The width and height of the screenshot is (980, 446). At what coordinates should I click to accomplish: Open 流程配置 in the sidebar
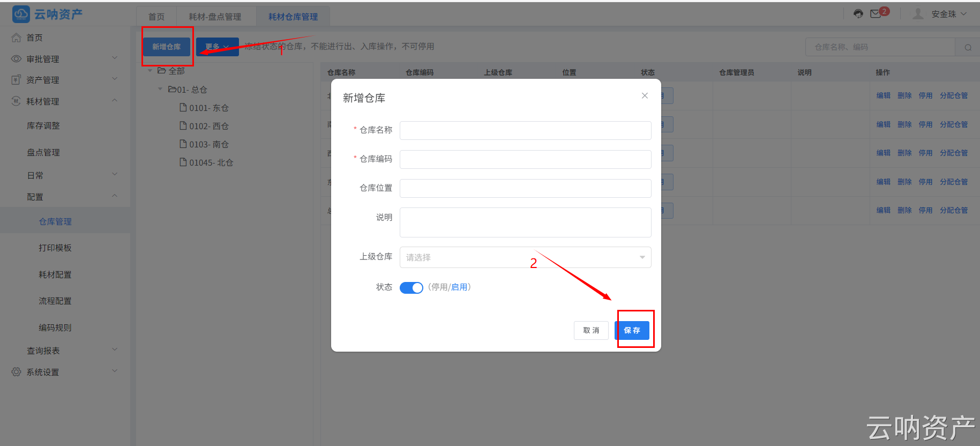[55, 301]
